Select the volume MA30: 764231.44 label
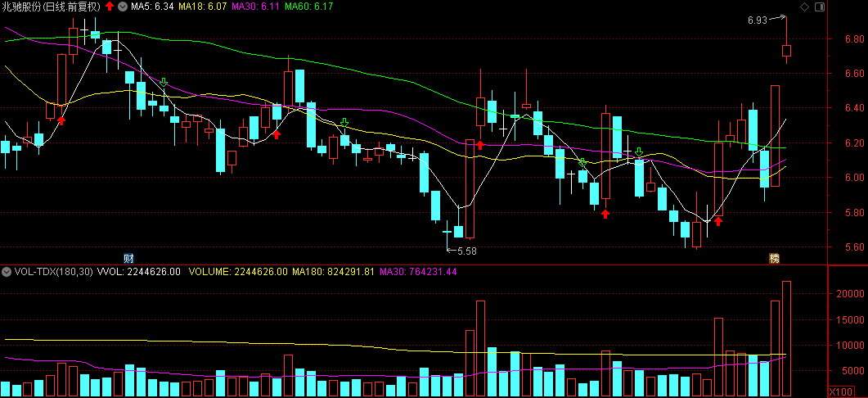Image resolution: width=868 pixels, height=398 pixels. pyautogui.click(x=419, y=272)
